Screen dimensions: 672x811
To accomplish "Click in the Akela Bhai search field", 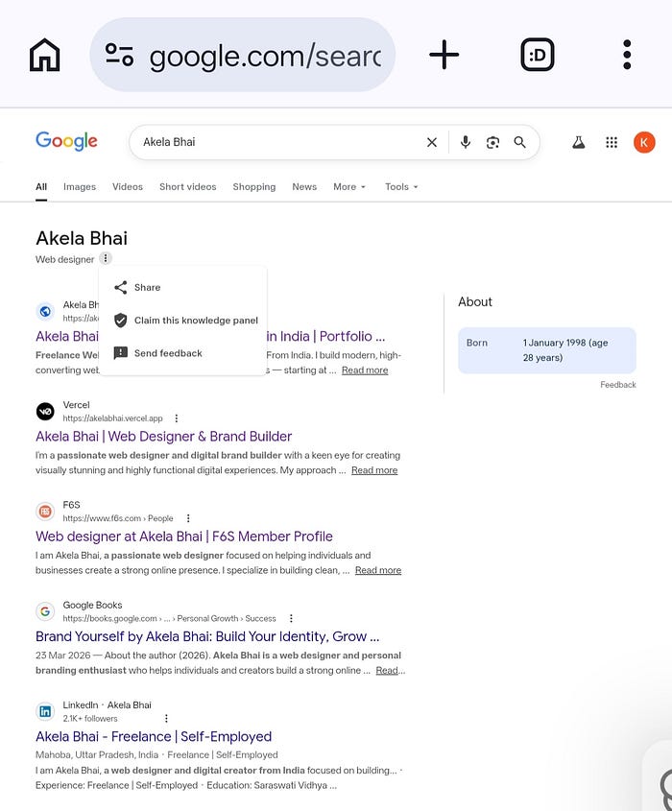I will (279, 142).
